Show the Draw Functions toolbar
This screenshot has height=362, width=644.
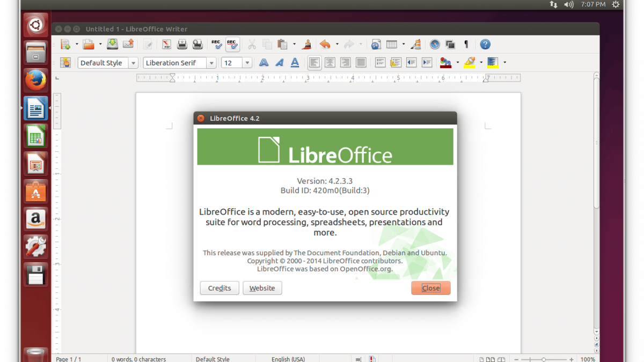(x=416, y=45)
